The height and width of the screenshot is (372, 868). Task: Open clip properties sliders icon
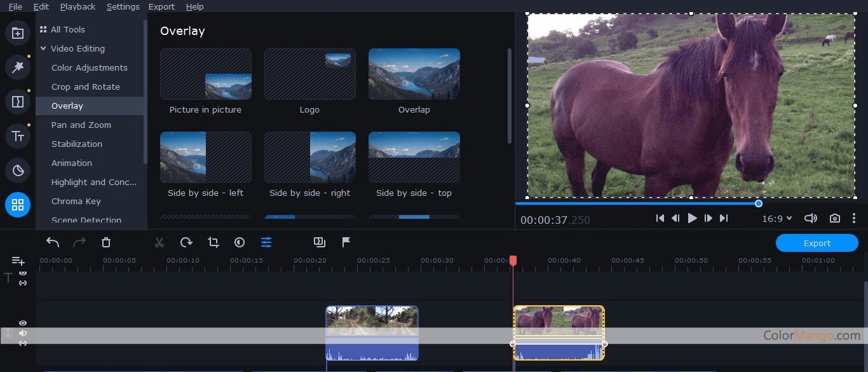click(266, 242)
